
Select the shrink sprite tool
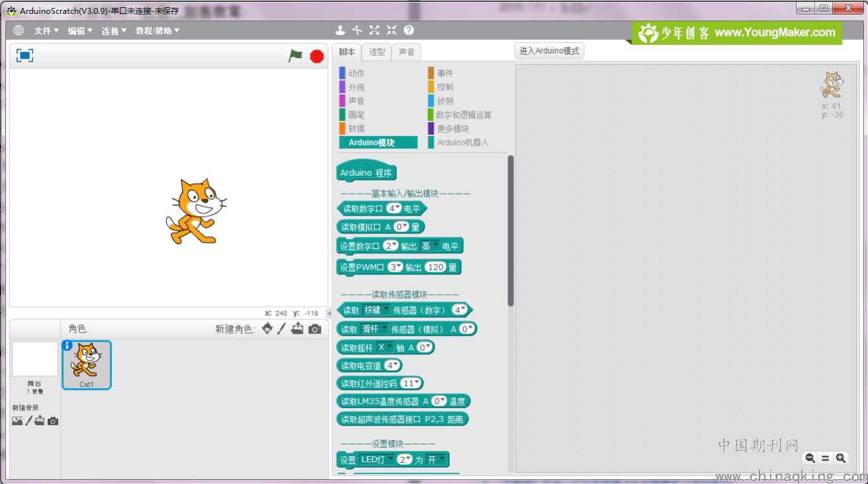pyautogui.click(x=392, y=30)
